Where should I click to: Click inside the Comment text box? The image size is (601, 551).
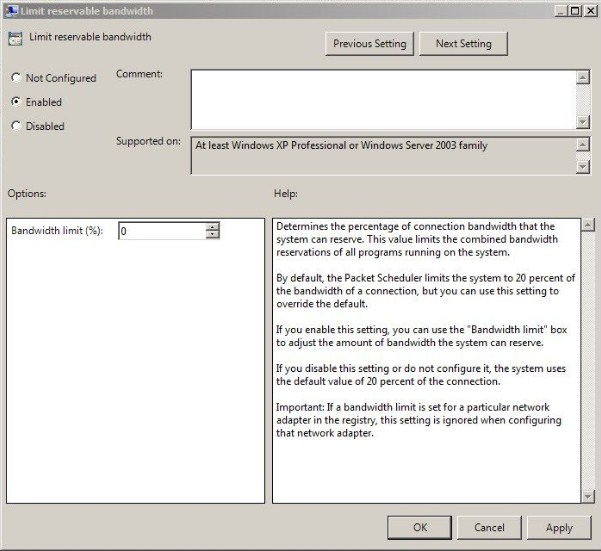tap(383, 100)
